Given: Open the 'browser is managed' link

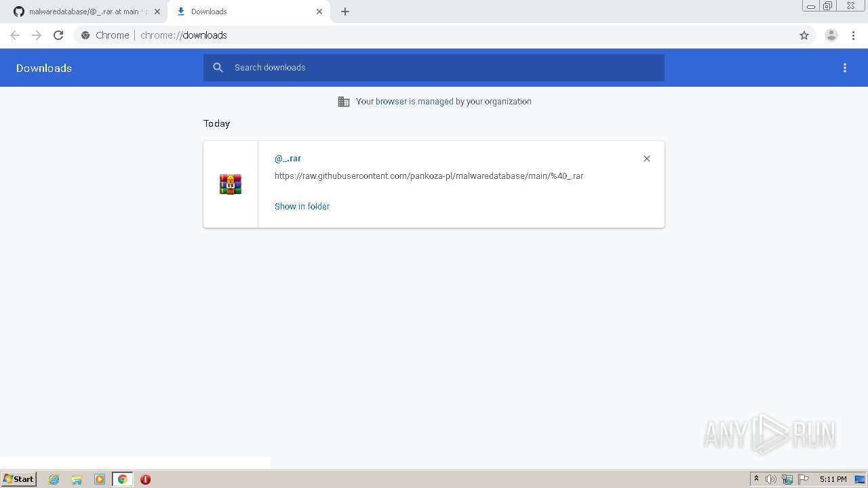Looking at the screenshot, I should (x=414, y=102).
